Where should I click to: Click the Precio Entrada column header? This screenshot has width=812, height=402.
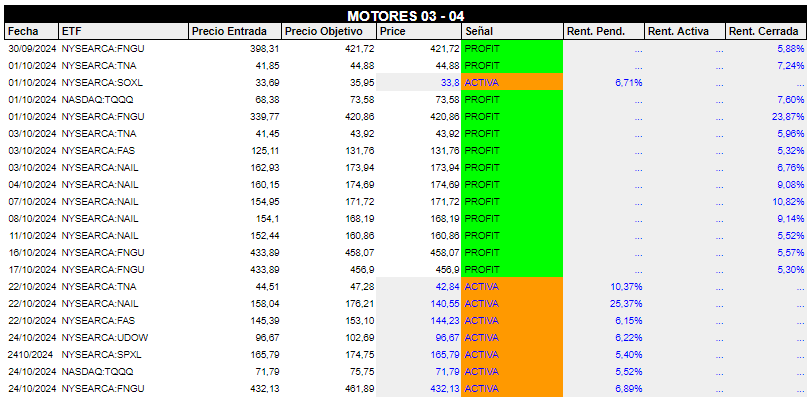pos(229,32)
